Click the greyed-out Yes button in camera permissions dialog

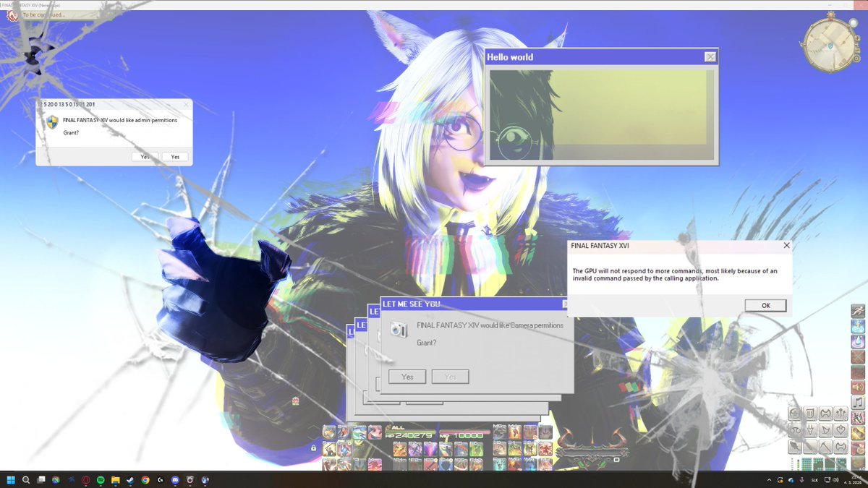(x=450, y=377)
